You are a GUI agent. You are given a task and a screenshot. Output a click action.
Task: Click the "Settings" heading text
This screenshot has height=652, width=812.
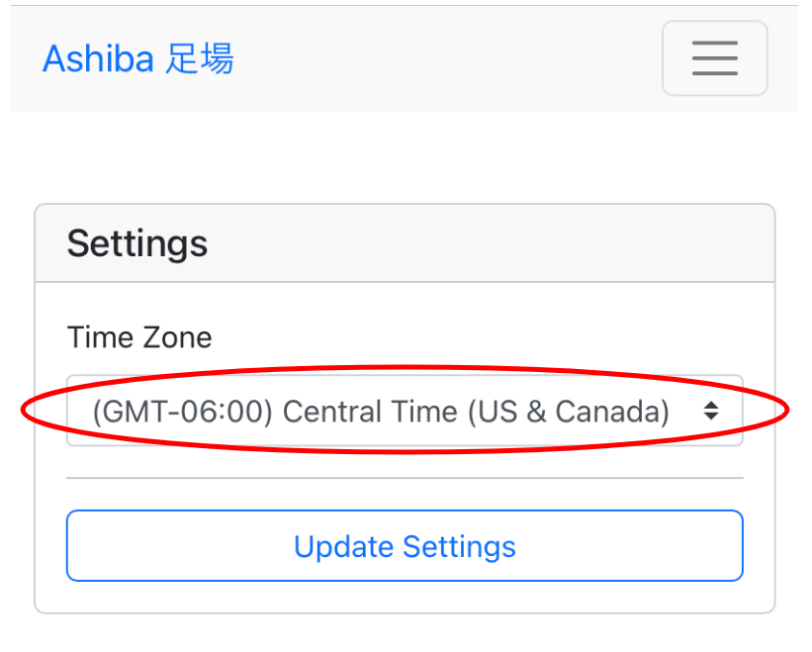pyautogui.click(x=137, y=243)
